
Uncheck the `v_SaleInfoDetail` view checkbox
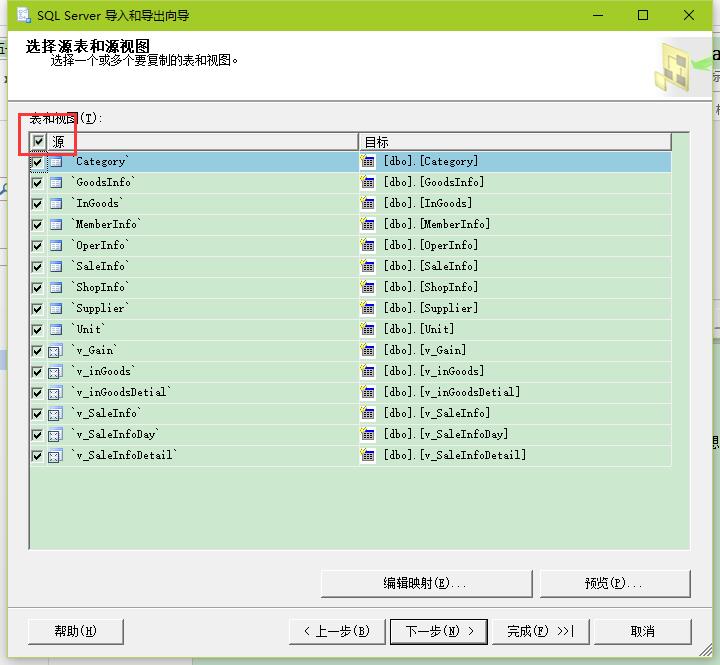37,456
